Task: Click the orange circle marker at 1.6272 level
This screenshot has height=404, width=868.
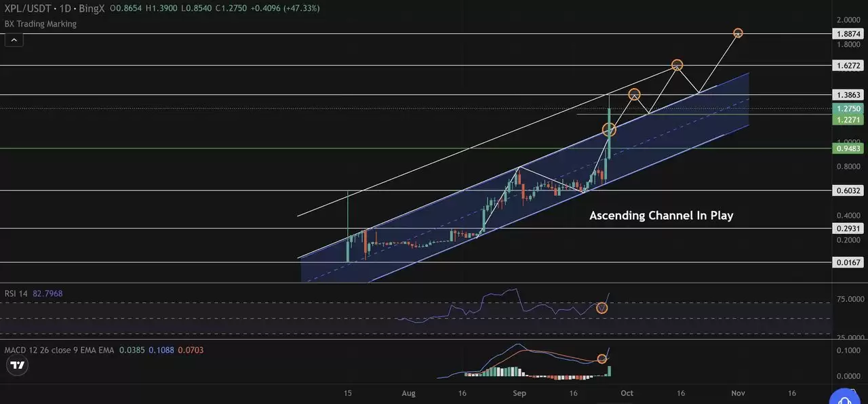Action: click(677, 65)
